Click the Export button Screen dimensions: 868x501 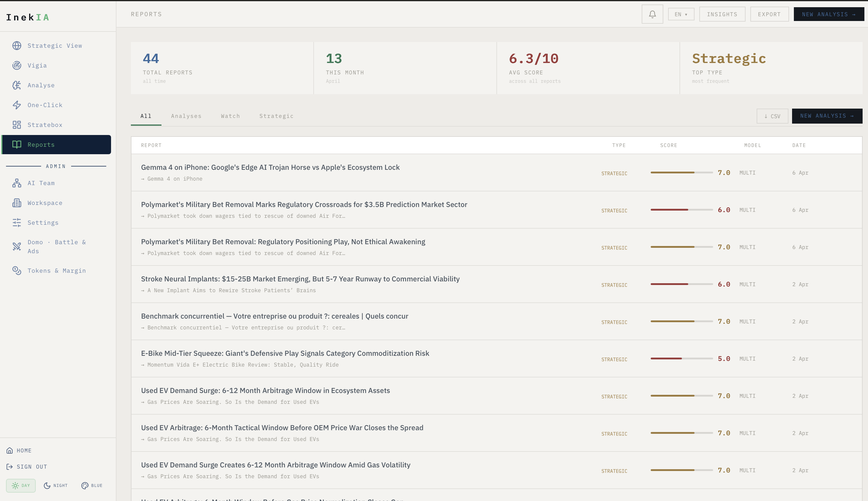(x=769, y=14)
